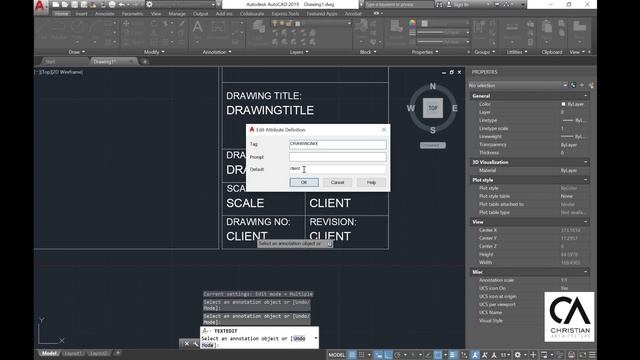This screenshot has width=640, height=360.
Task: Expand the Properties ribbon panel dropdown
Action: tap(425, 52)
